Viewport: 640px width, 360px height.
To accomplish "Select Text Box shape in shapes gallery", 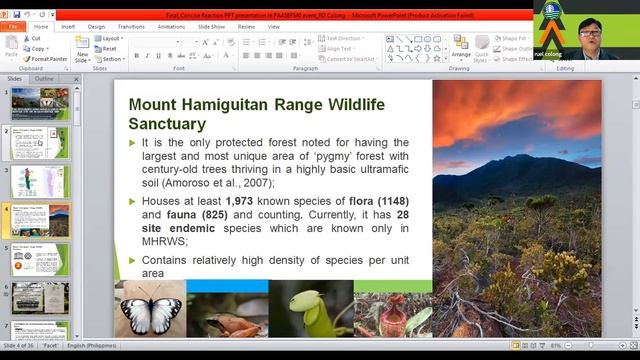I will point(390,39).
